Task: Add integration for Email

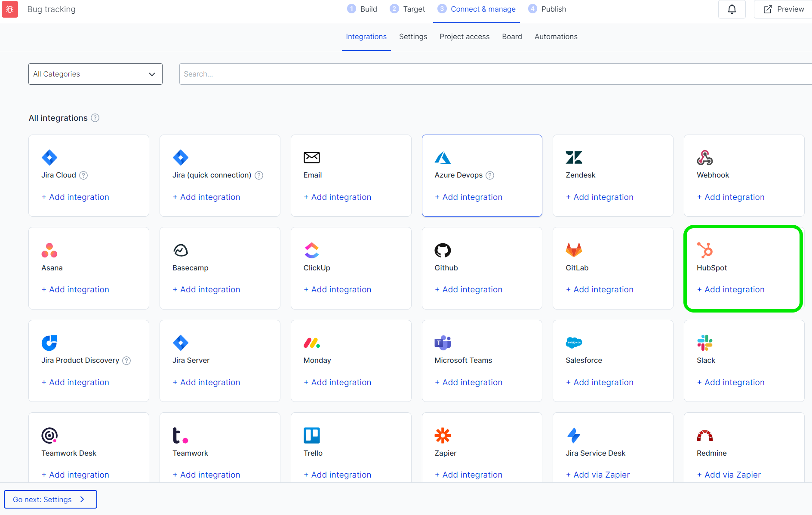Action: tap(337, 197)
